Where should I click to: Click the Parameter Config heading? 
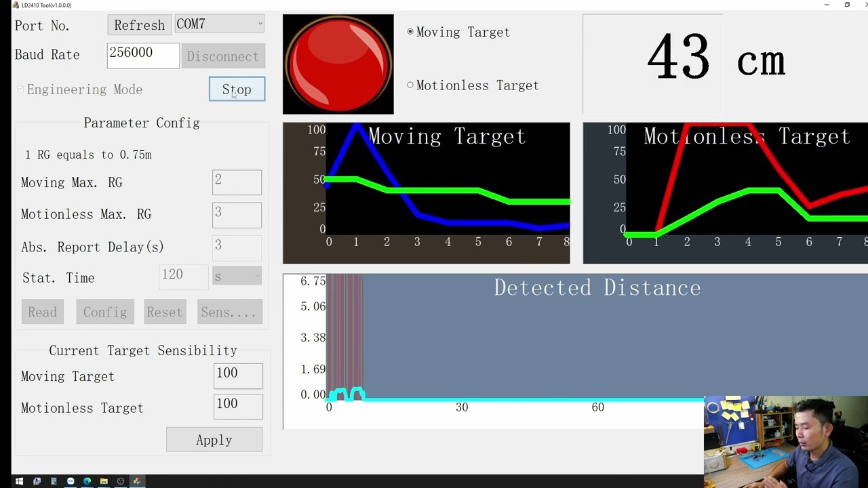coord(142,123)
